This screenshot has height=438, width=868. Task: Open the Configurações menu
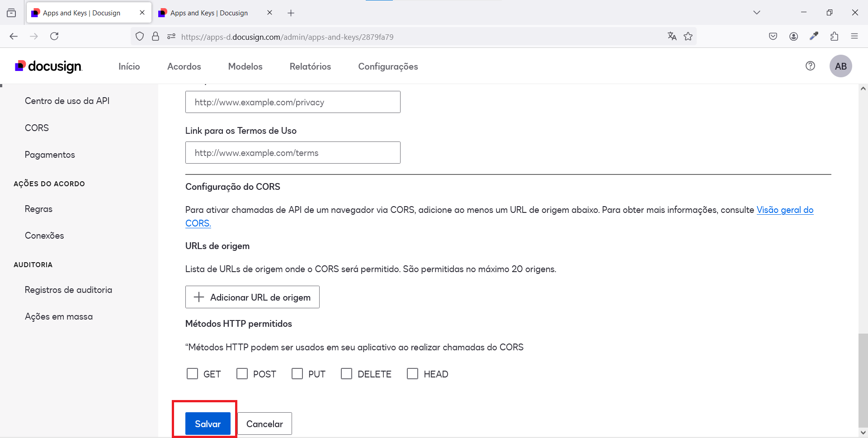click(388, 66)
